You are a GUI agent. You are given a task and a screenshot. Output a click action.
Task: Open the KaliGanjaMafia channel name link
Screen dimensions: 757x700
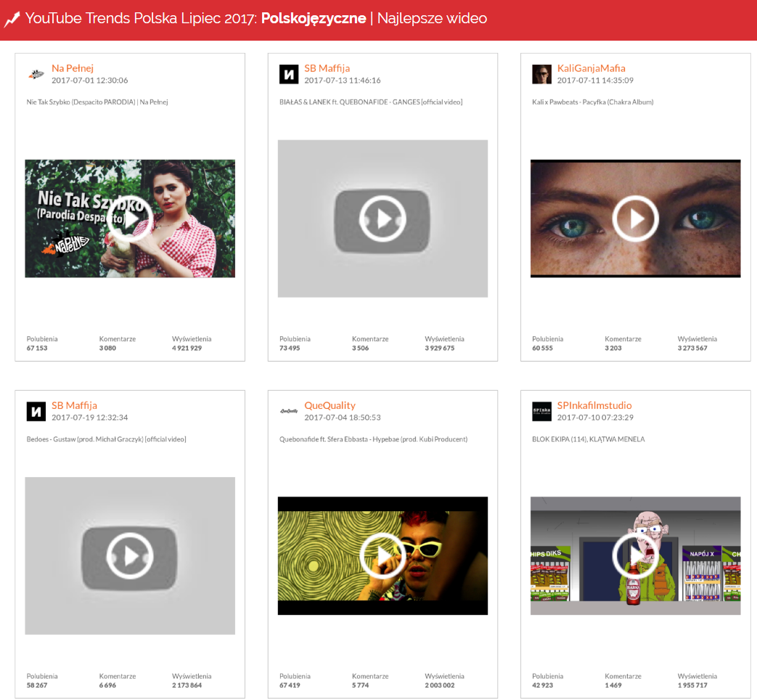pyautogui.click(x=591, y=68)
